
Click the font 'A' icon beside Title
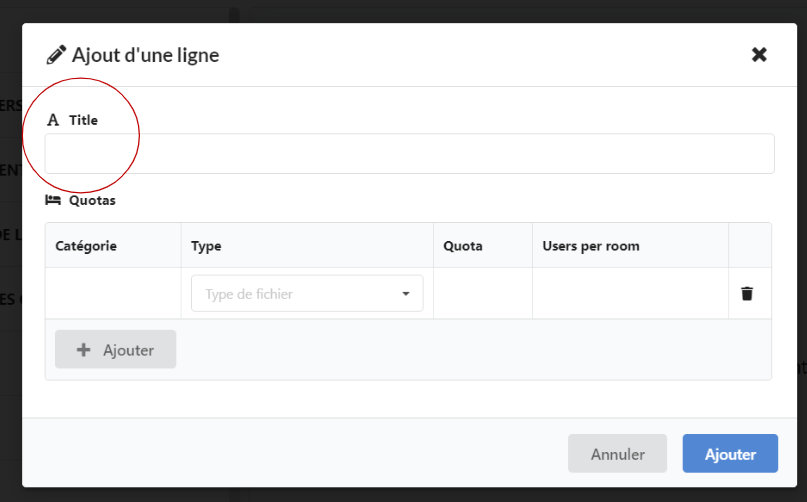click(53, 120)
